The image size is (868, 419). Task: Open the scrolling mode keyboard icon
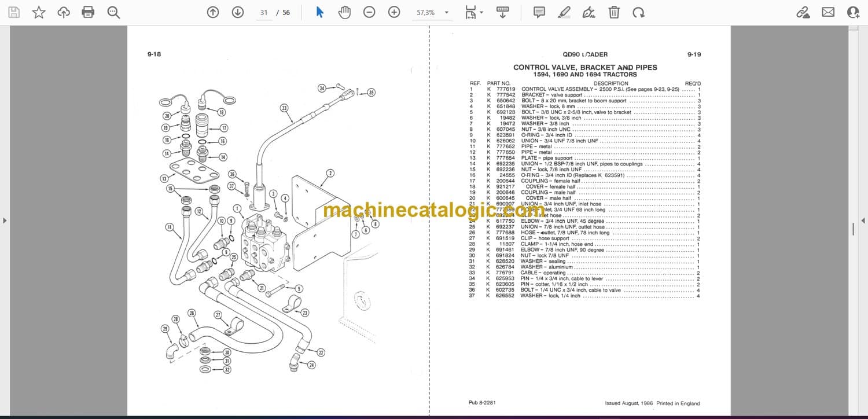(503, 12)
